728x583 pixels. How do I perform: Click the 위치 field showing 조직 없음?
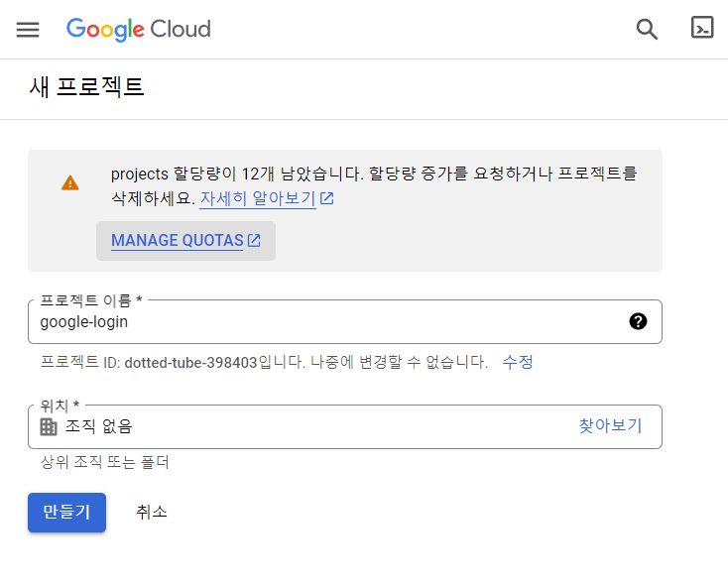click(298, 426)
